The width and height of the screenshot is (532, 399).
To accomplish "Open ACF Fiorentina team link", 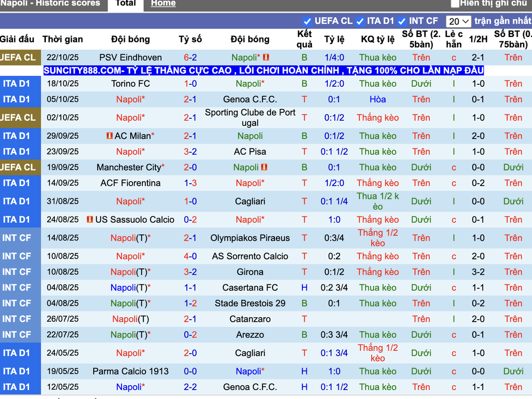I will [x=131, y=183].
